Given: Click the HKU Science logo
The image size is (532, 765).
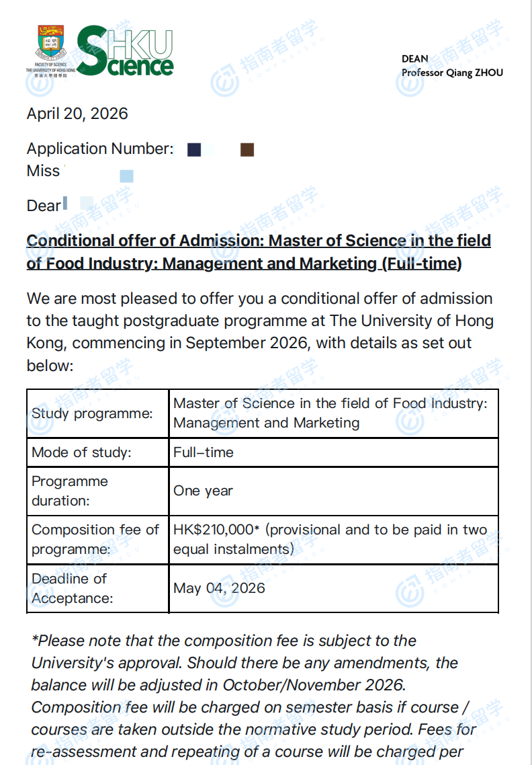Looking at the screenshot, I should [126, 52].
